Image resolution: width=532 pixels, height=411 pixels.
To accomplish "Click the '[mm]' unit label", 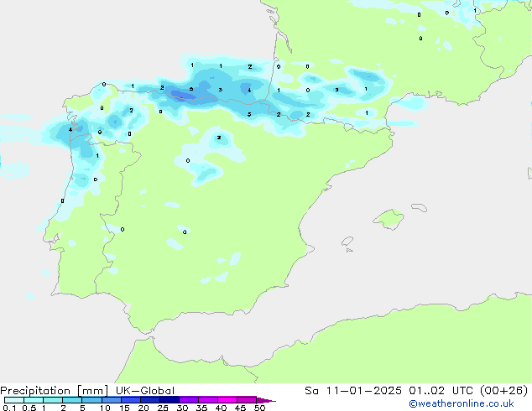I will click(92, 391).
